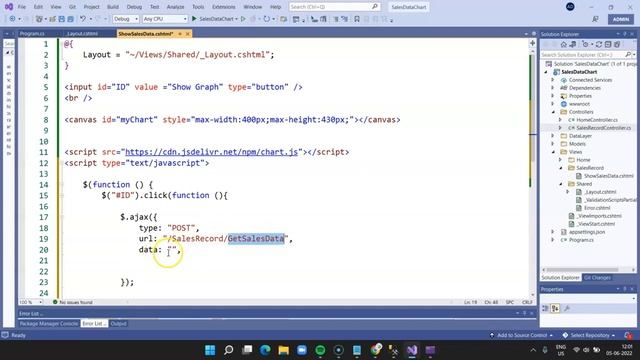The width and height of the screenshot is (640, 360).
Task: Click the Collapse All icon in Solution Explorer
Action: [608, 44]
